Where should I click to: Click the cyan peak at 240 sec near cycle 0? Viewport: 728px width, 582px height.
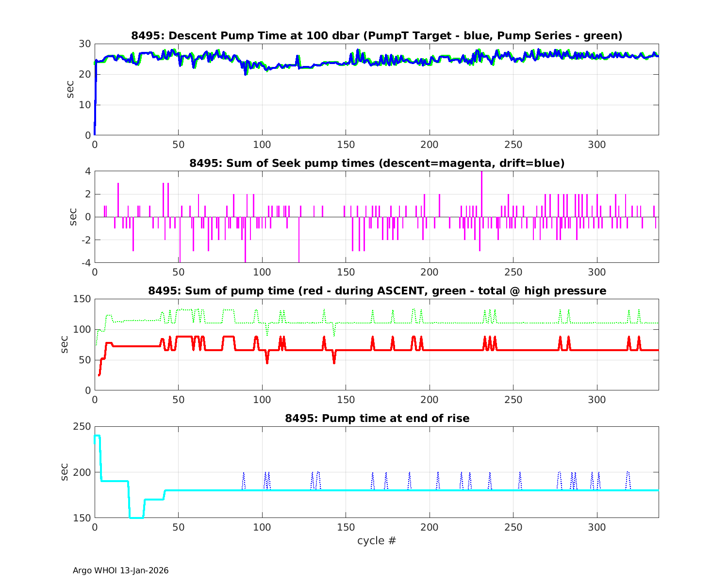coord(97,436)
